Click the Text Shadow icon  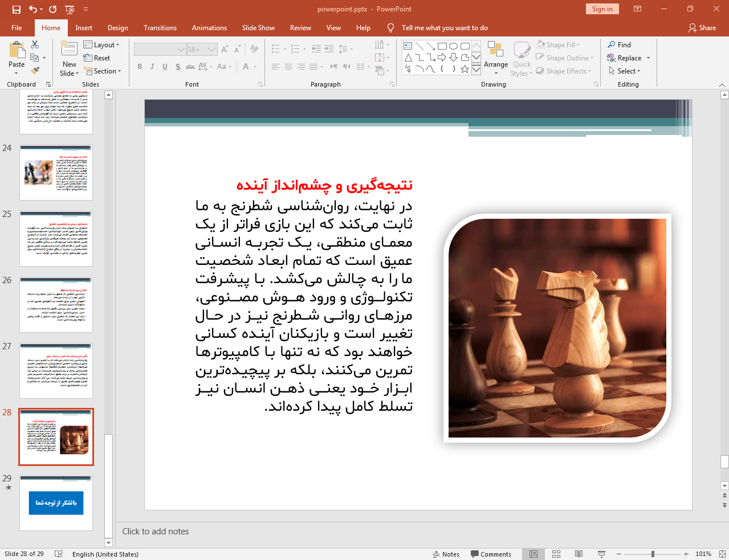(178, 67)
